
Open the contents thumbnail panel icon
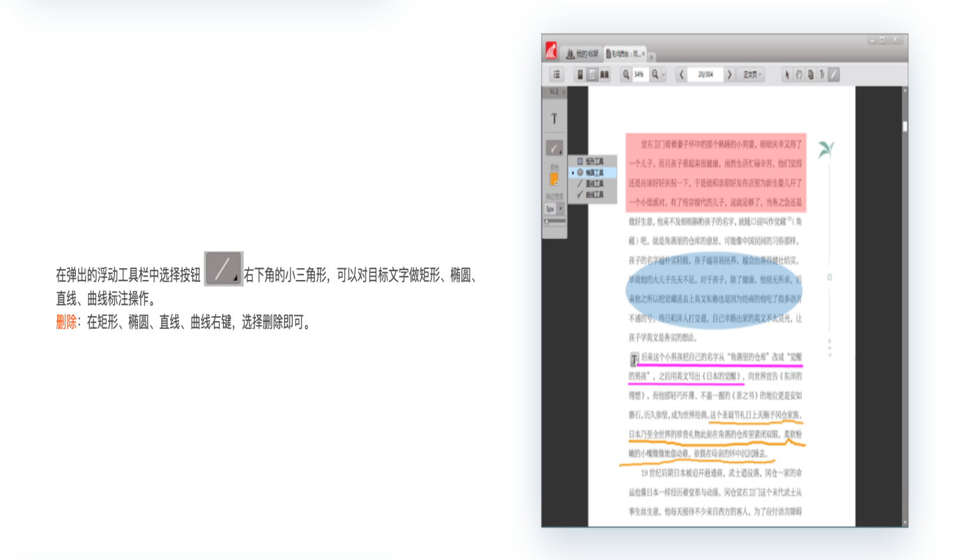[x=557, y=72]
